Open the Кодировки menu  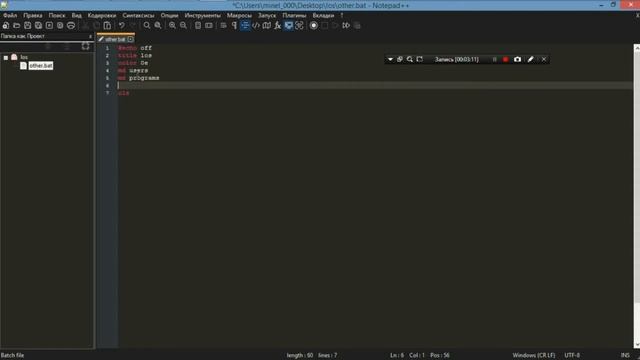coord(102,16)
